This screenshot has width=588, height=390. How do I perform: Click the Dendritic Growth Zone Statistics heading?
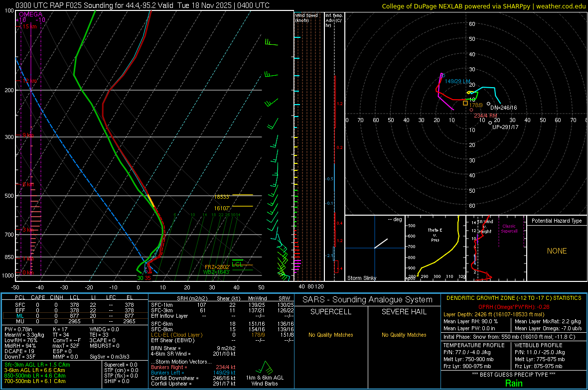coord(514,298)
